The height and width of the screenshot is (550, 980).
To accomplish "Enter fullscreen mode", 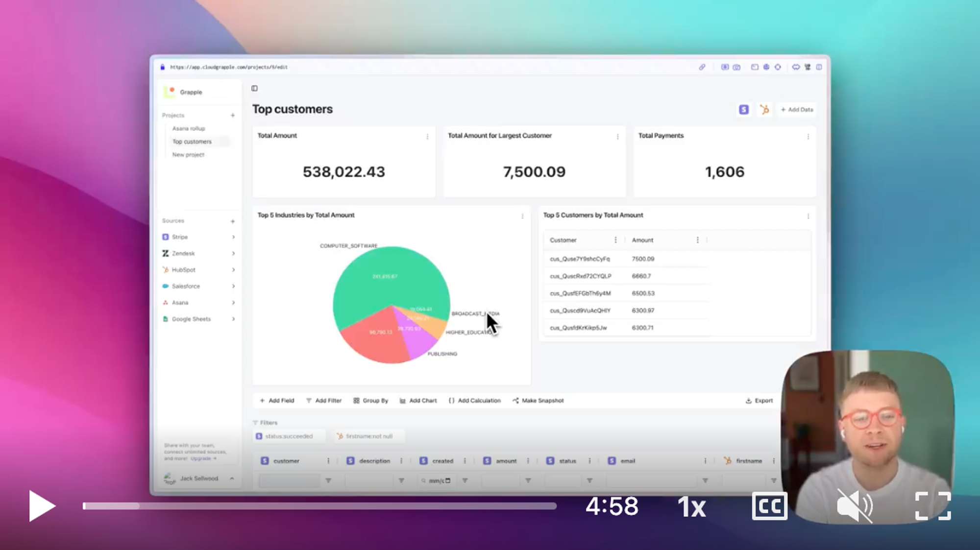I will pyautogui.click(x=933, y=506).
